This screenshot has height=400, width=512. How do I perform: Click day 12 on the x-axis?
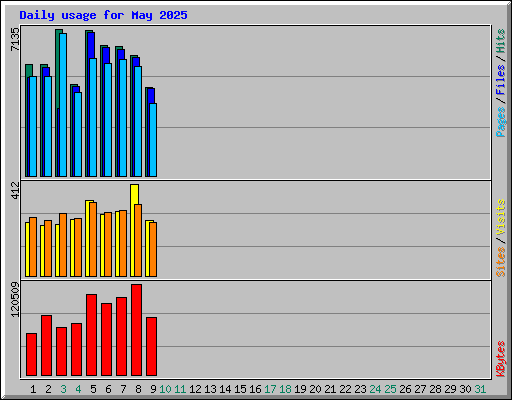click(x=195, y=389)
